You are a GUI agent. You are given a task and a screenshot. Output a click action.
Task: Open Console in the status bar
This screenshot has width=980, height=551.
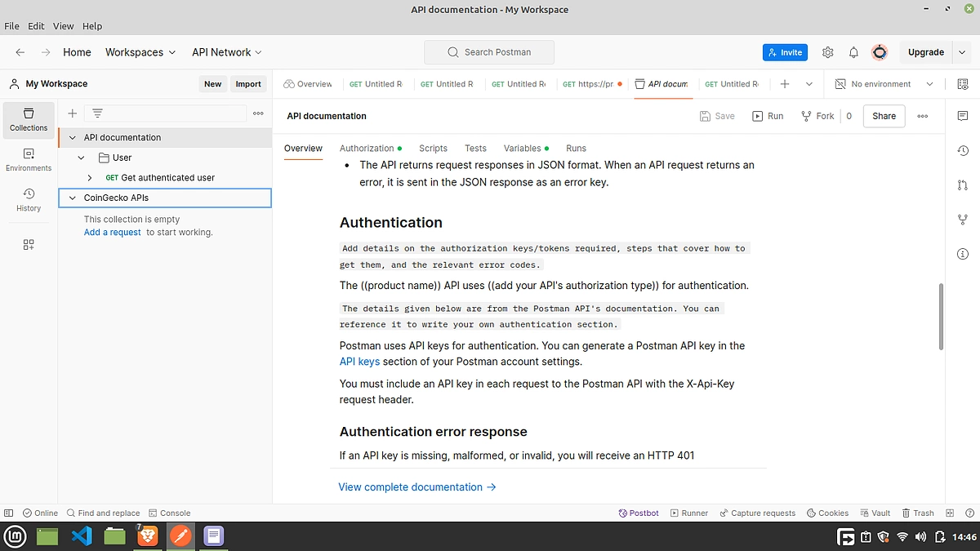click(169, 513)
